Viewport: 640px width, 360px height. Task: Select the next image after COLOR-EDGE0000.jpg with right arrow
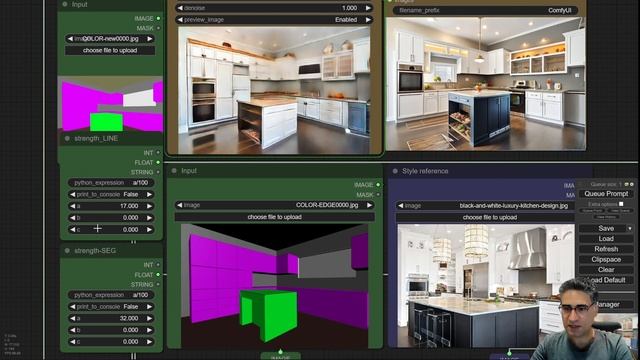point(369,205)
